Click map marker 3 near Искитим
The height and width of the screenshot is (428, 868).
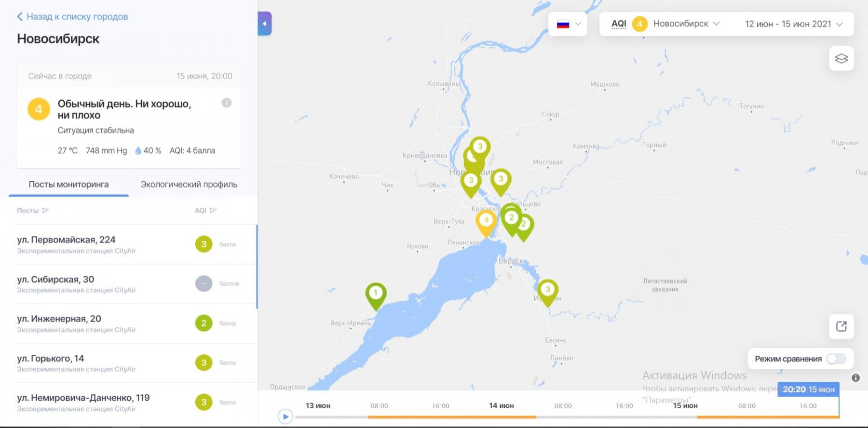click(548, 293)
